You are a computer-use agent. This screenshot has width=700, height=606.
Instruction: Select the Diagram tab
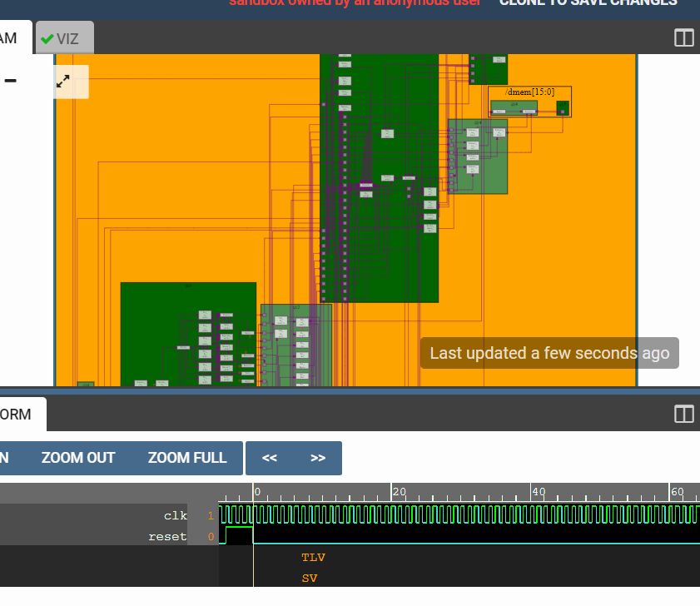[x=15, y=38]
